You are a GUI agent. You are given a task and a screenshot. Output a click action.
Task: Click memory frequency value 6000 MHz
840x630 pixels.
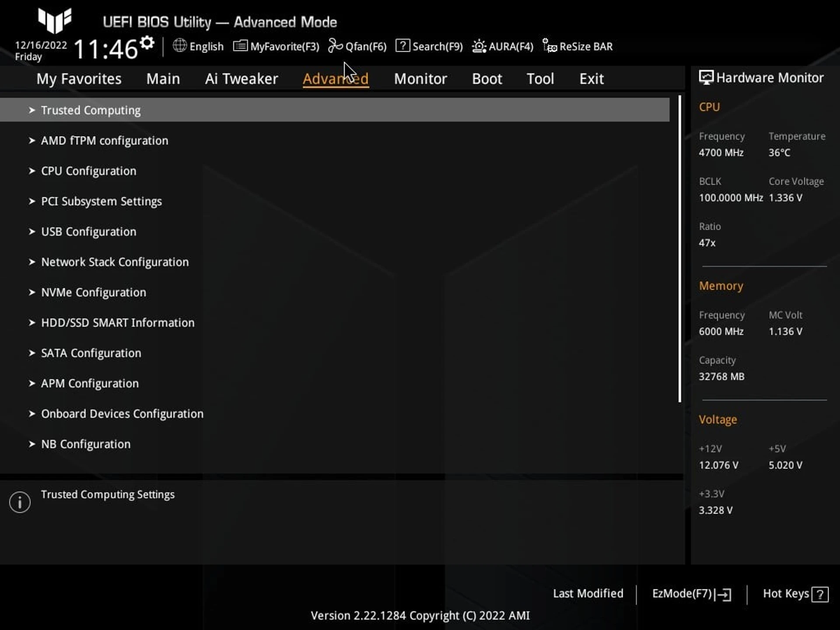point(721,332)
